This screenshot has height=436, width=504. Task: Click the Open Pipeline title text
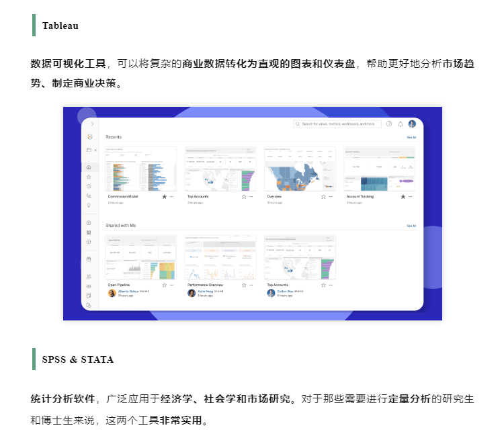click(x=118, y=285)
